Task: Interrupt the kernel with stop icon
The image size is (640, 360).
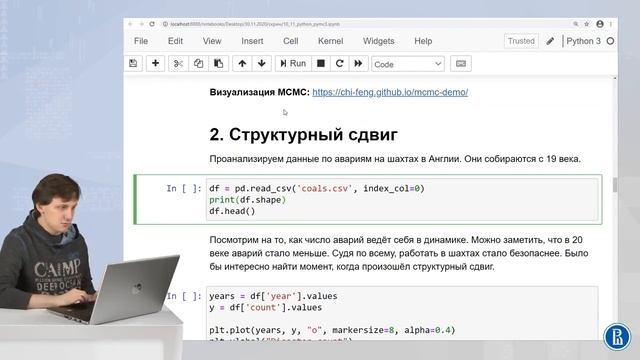Action: pyautogui.click(x=321, y=63)
